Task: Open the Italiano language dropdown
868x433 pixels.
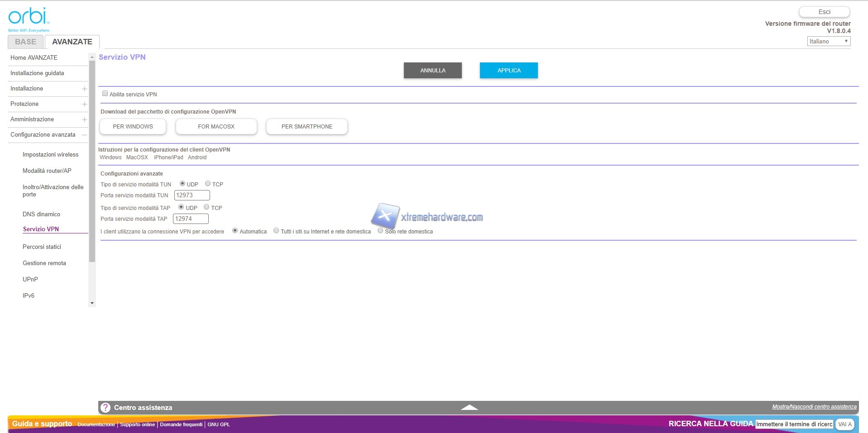Action: pos(829,41)
